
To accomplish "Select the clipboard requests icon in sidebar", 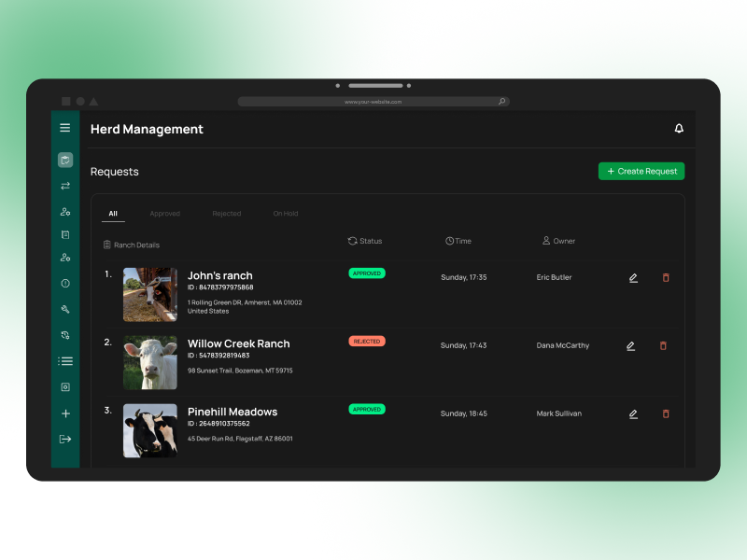I will tap(65, 160).
